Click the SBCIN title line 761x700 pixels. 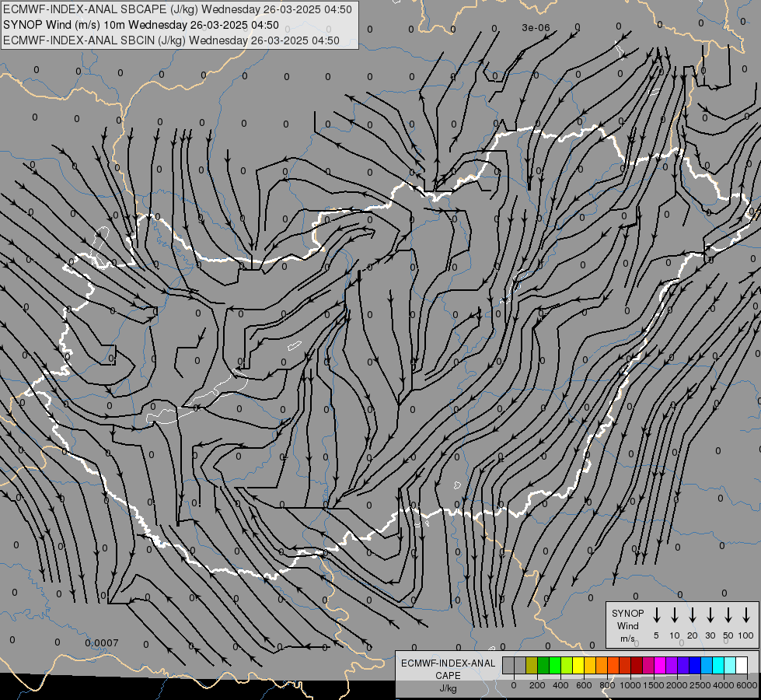click(x=171, y=40)
